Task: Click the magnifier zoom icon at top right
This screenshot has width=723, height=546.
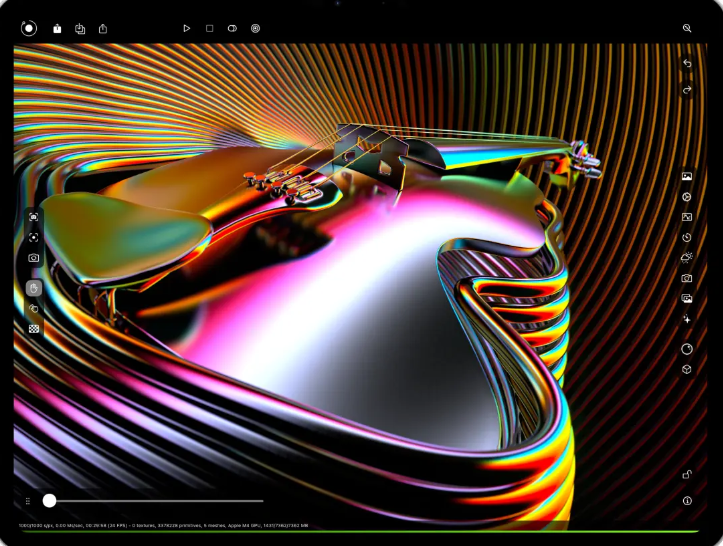Action: (x=687, y=28)
